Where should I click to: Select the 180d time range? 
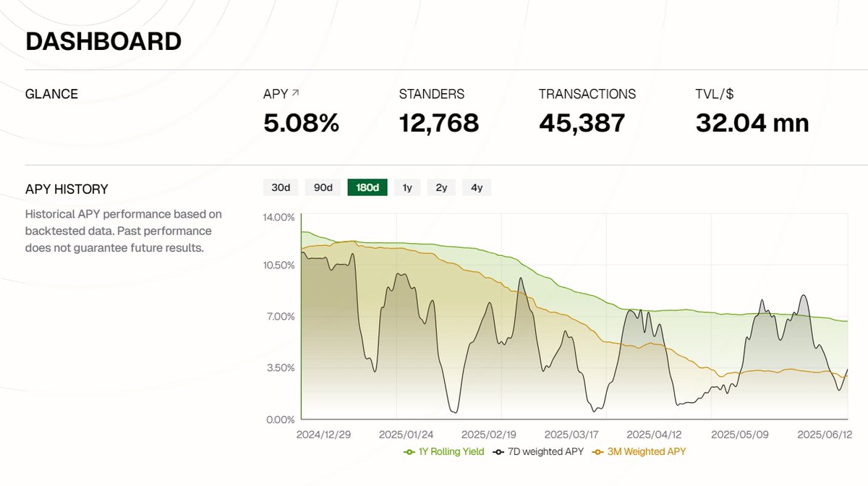click(x=367, y=187)
